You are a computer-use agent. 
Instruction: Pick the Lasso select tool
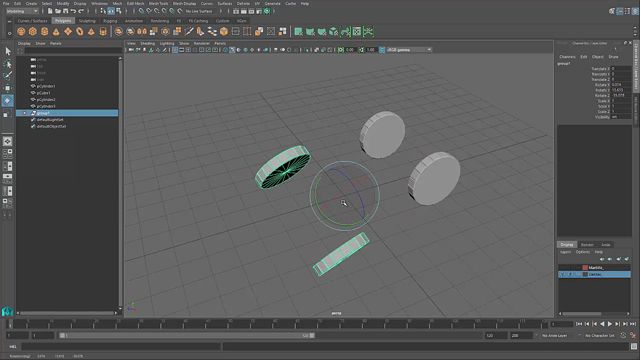(8, 64)
